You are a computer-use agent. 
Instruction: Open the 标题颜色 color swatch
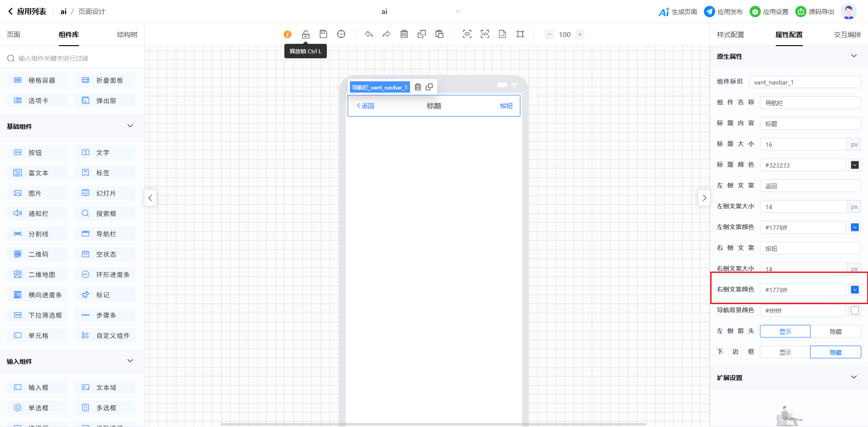pos(854,165)
